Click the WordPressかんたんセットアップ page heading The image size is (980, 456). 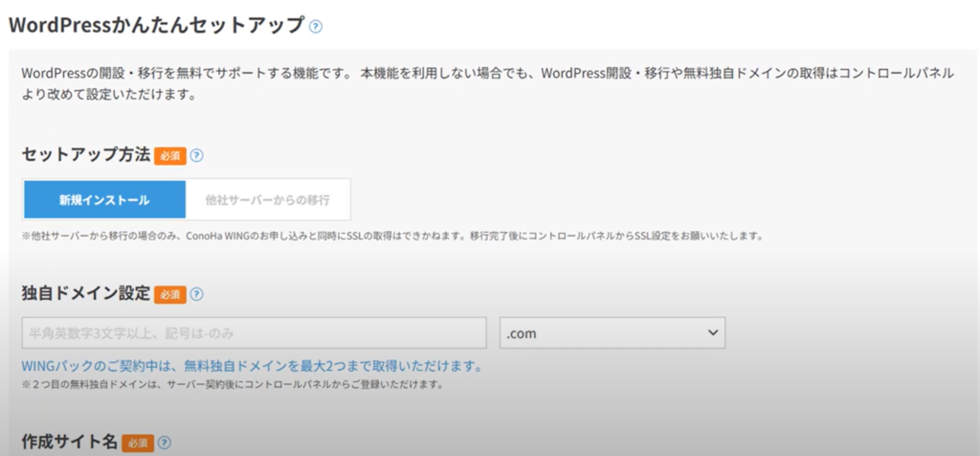(x=157, y=26)
